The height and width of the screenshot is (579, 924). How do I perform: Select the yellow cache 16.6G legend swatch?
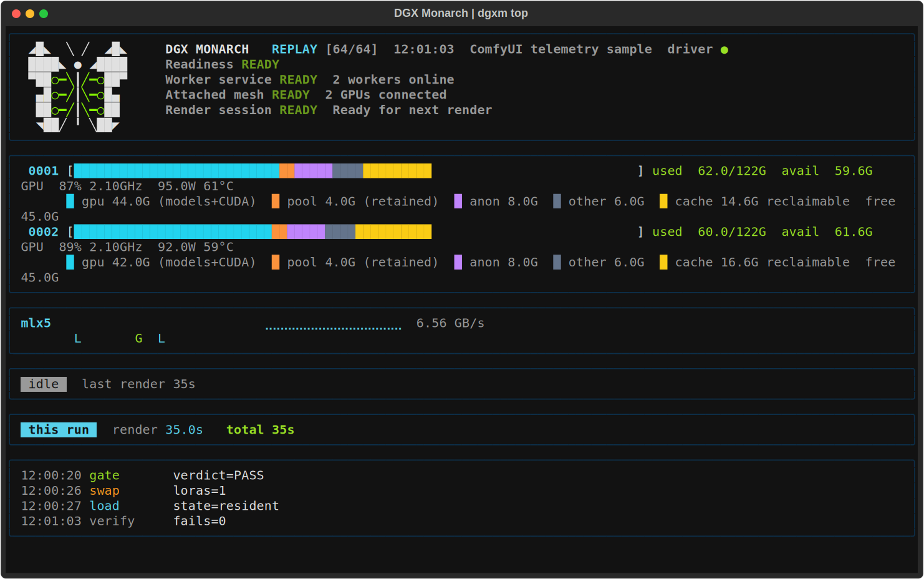click(663, 262)
